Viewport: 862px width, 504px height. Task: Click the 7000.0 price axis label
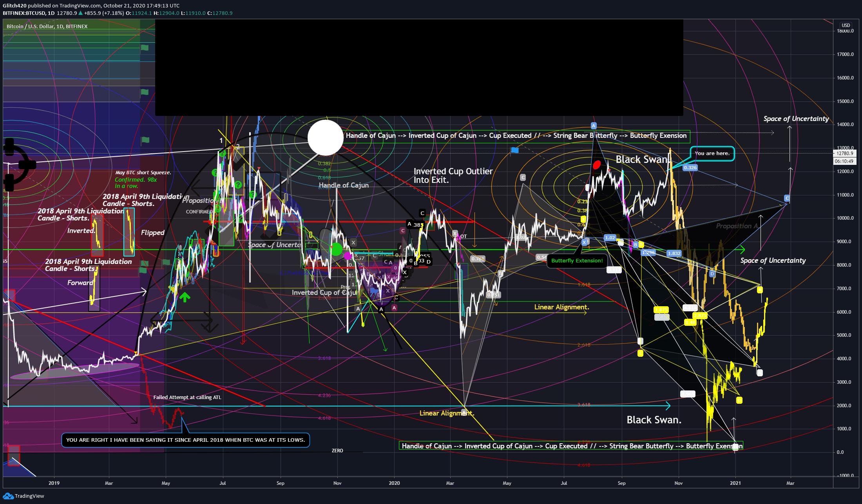[844, 289]
